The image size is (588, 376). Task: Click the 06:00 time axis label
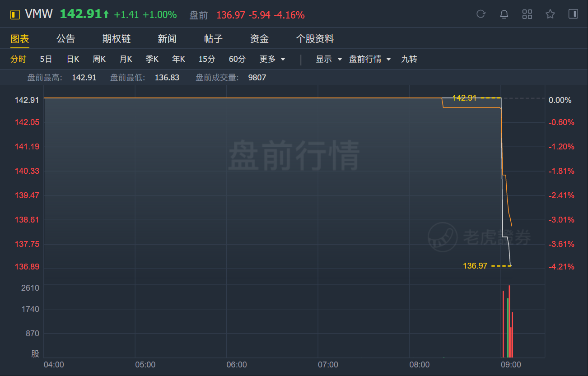pyautogui.click(x=237, y=365)
